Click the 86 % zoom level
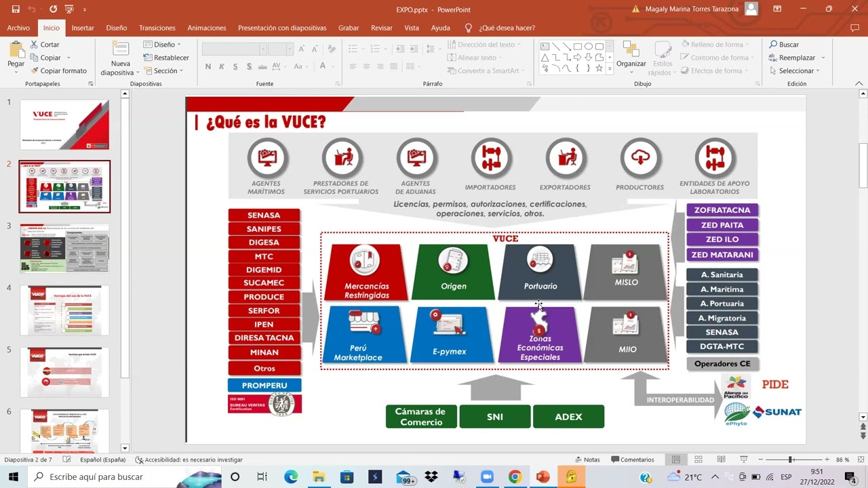 (x=843, y=460)
